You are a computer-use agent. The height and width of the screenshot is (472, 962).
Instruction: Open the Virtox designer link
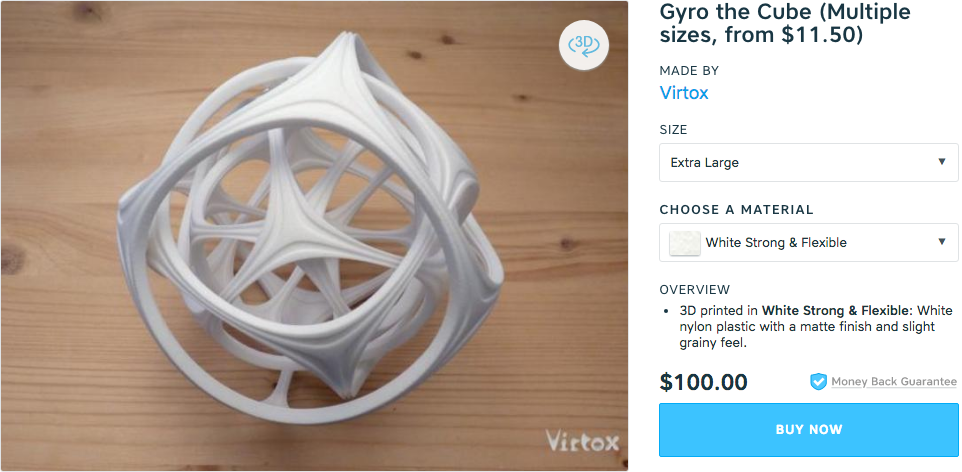click(684, 93)
